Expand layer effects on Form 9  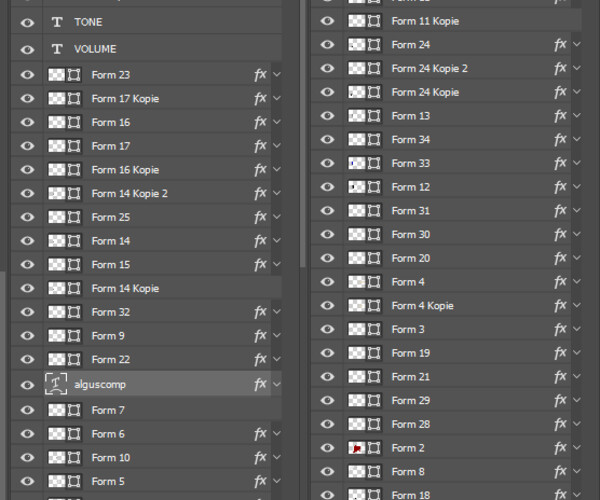coord(277,336)
